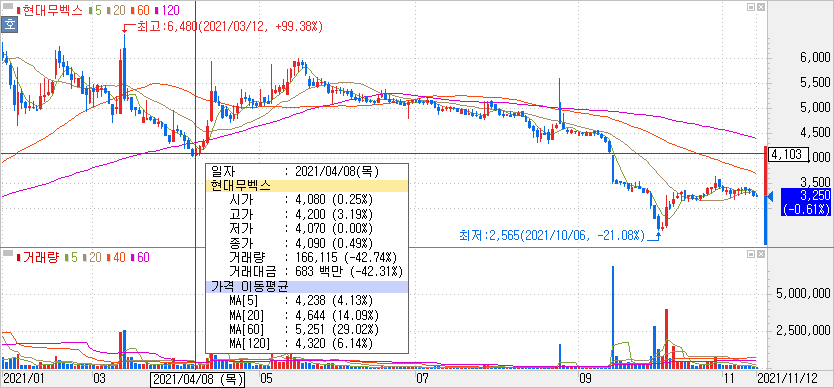
Task: Select the volume 5-day average legend
Action: [71, 258]
